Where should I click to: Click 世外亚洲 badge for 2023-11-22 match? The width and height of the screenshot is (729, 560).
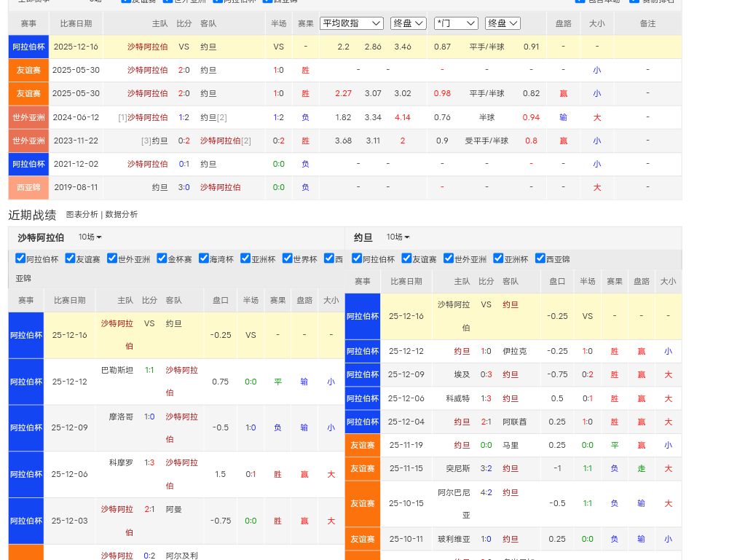click(x=28, y=141)
